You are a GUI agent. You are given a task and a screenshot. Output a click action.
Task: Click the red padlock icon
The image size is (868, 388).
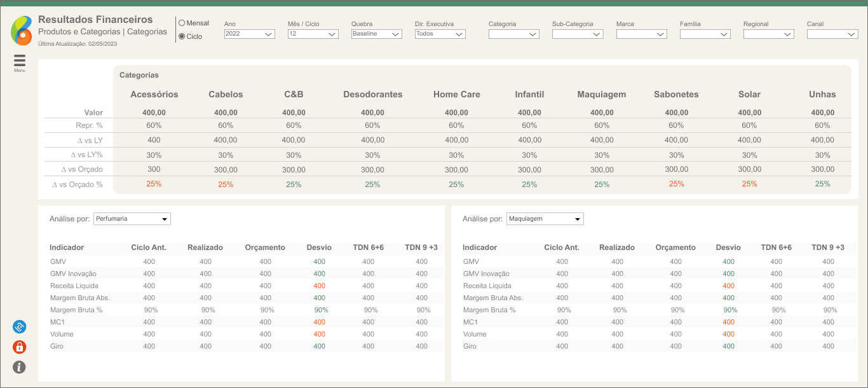point(20,347)
